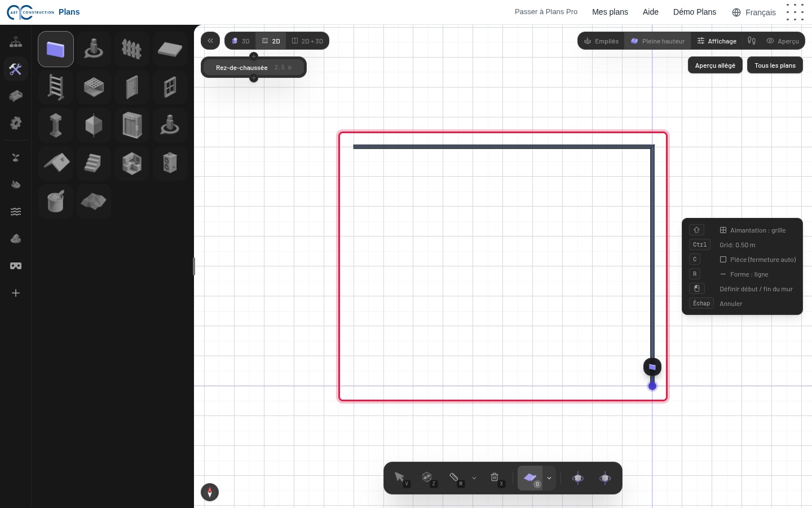Switch to the 2D view tab
This screenshot has height=508, width=812.
[271, 41]
